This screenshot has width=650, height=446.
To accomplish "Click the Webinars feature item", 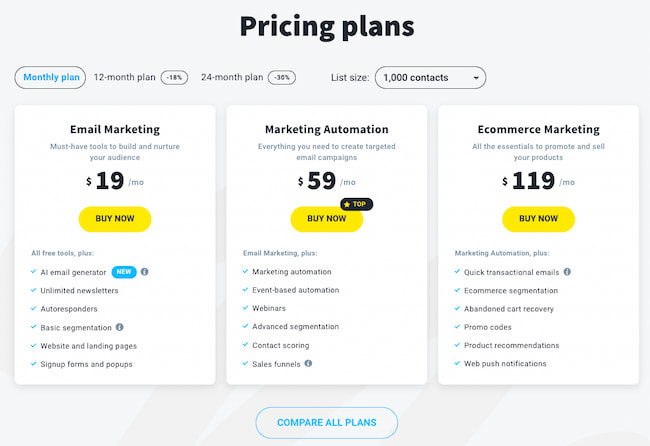I will click(271, 308).
